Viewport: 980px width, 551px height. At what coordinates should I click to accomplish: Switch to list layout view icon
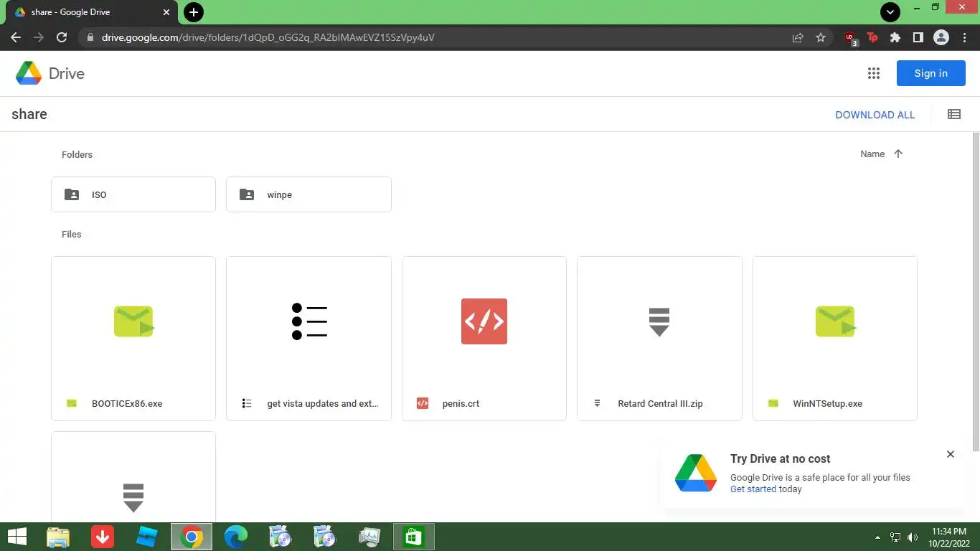(953, 114)
